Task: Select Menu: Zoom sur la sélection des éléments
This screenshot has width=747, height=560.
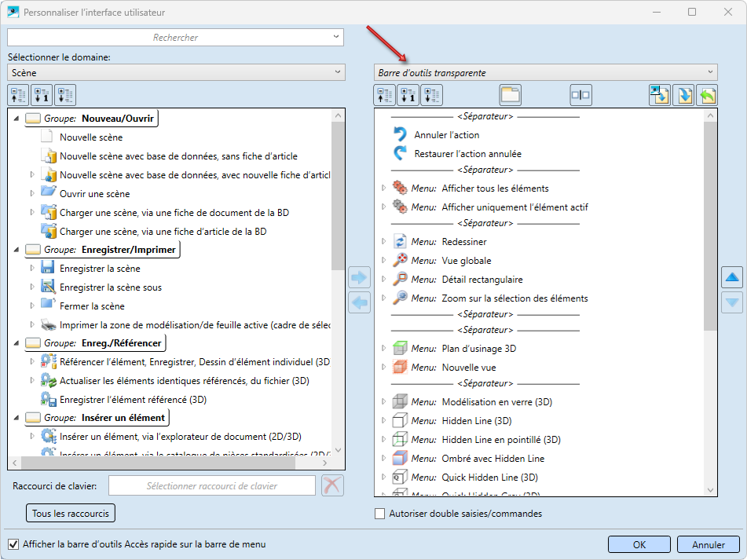Action: click(x=500, y=298)
